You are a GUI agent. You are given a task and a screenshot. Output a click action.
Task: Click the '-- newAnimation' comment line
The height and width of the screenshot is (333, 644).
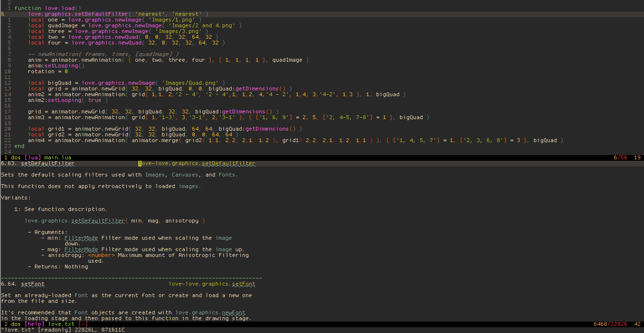(103, 55)
